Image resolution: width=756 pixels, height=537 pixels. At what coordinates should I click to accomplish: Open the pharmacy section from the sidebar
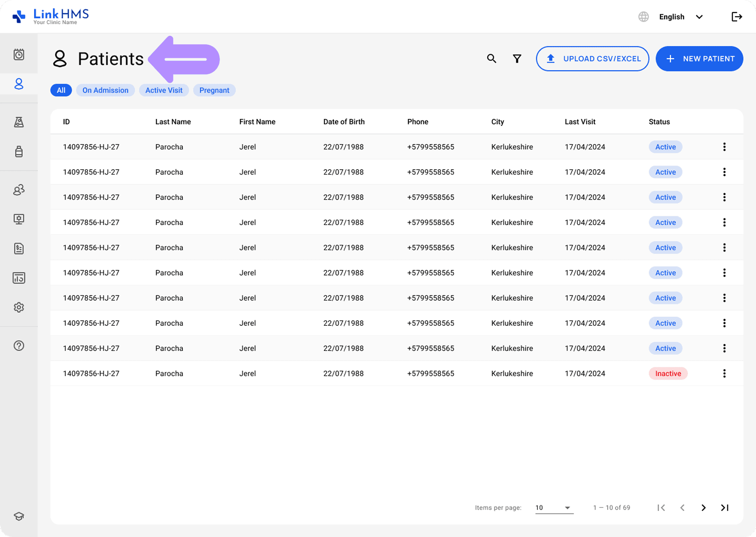pyautogui.click(x=19, y=152)
